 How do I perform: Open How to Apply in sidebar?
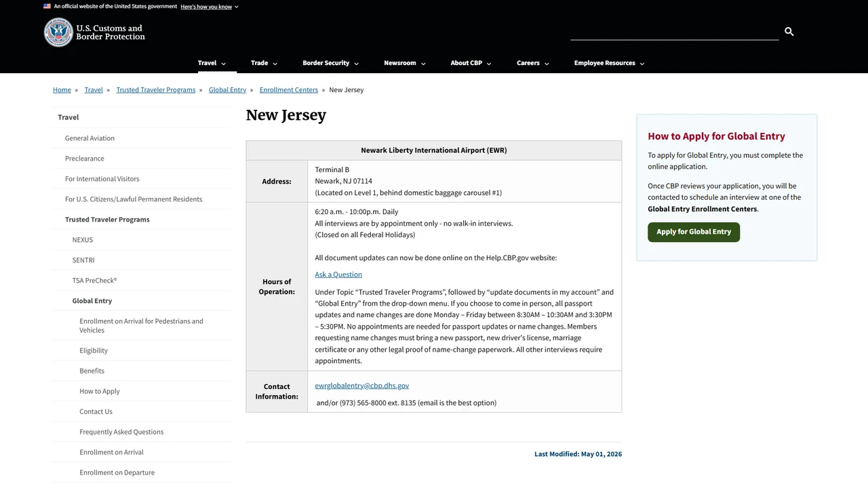tap(141, 391)
